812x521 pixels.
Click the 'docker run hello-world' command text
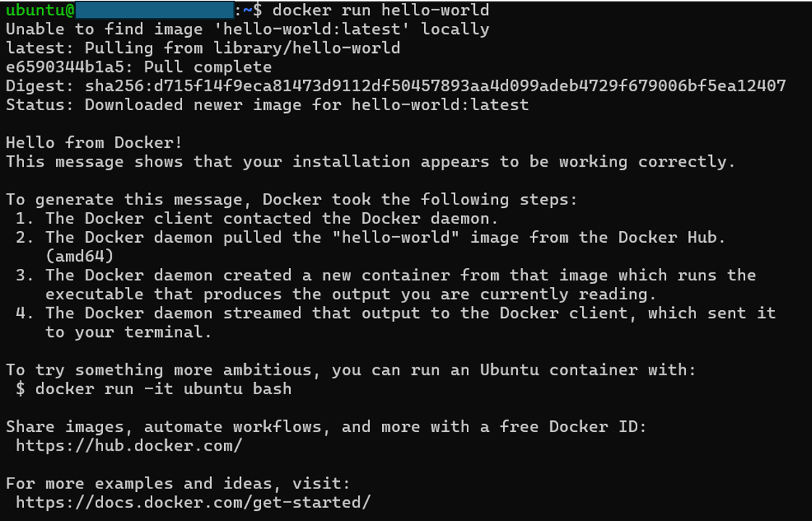pos(381,10)
